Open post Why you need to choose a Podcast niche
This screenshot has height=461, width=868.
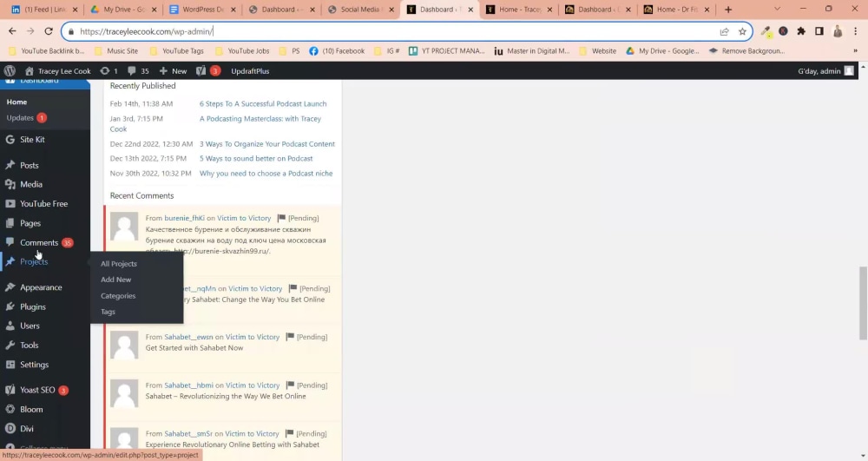pos(266,174)
